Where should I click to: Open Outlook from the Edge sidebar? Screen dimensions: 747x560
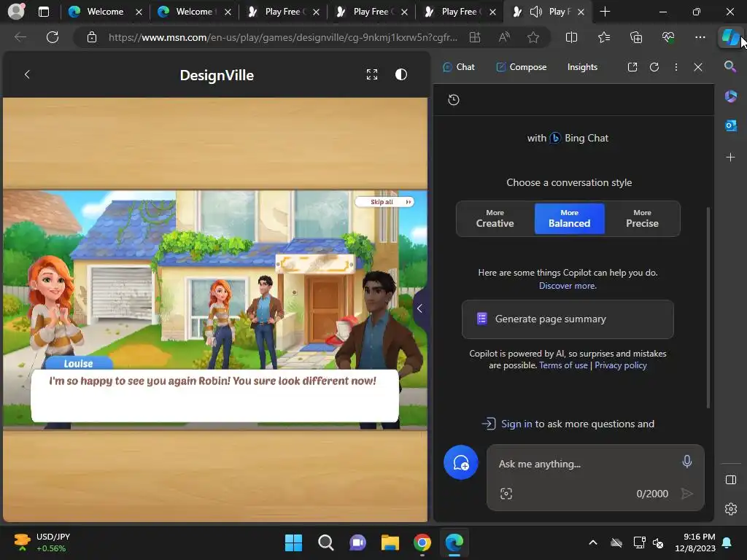(x=730, y=125)
